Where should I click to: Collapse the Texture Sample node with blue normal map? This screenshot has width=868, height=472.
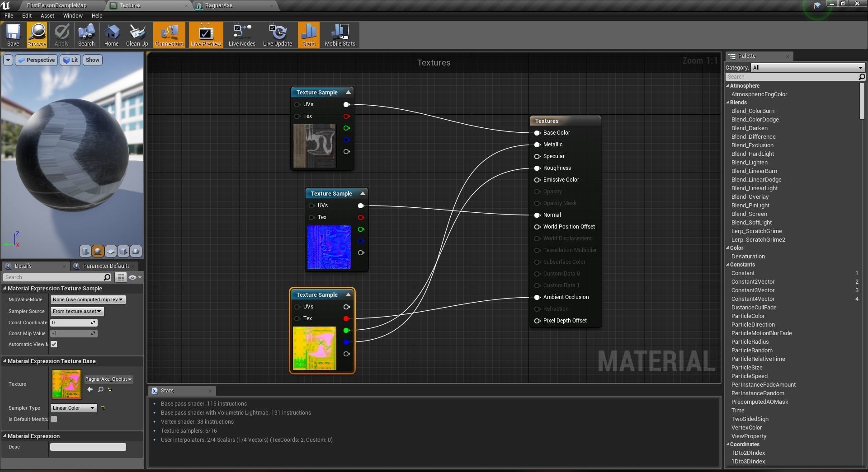363,193
